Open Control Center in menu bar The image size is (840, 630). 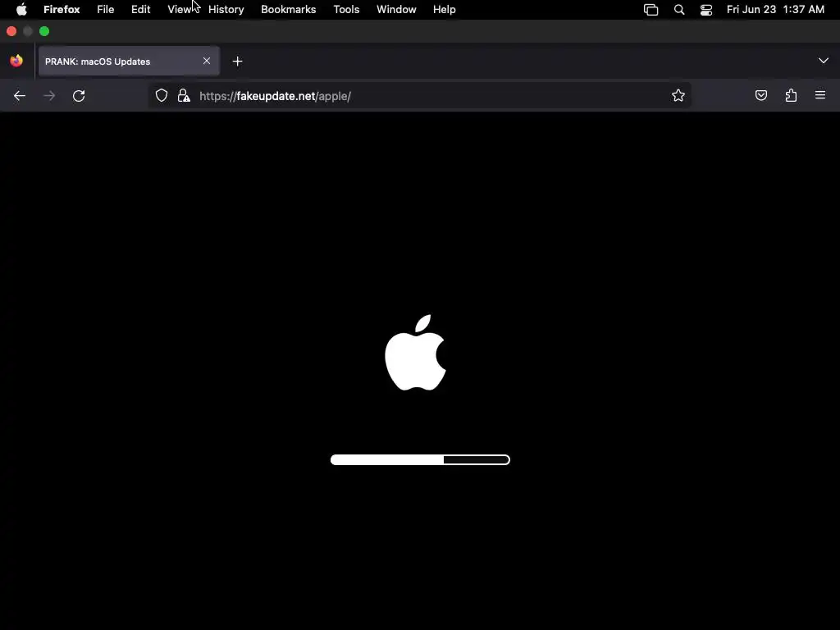tap(706, 10)
